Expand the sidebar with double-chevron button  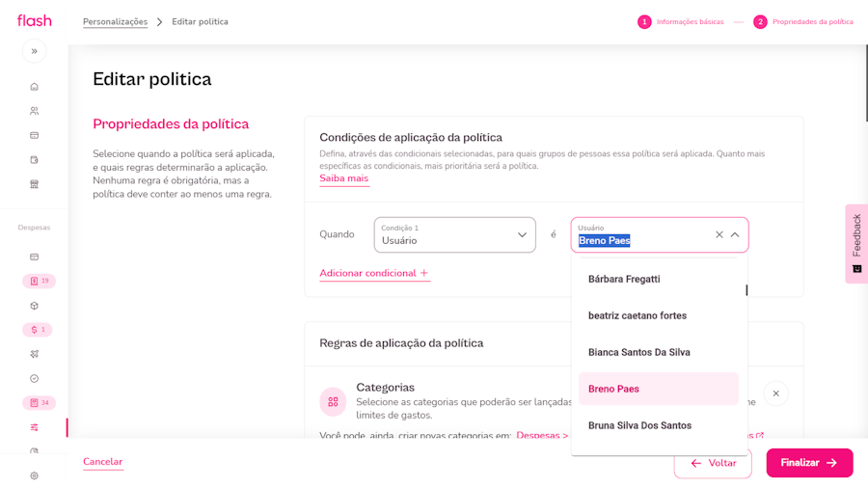click(35, 51)
